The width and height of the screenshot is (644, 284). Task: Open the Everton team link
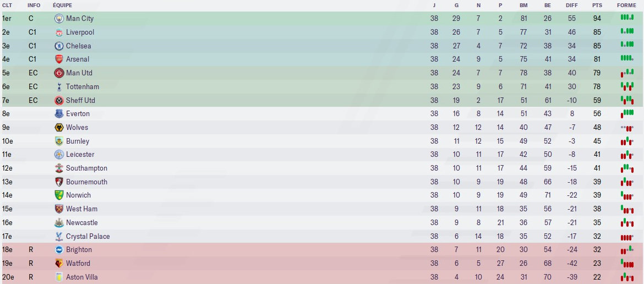tap(78, 114)
